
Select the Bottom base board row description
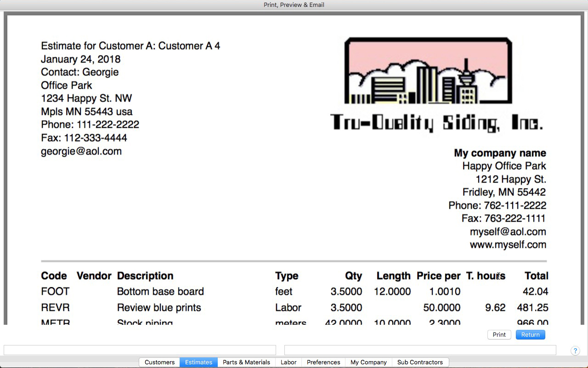160,292
